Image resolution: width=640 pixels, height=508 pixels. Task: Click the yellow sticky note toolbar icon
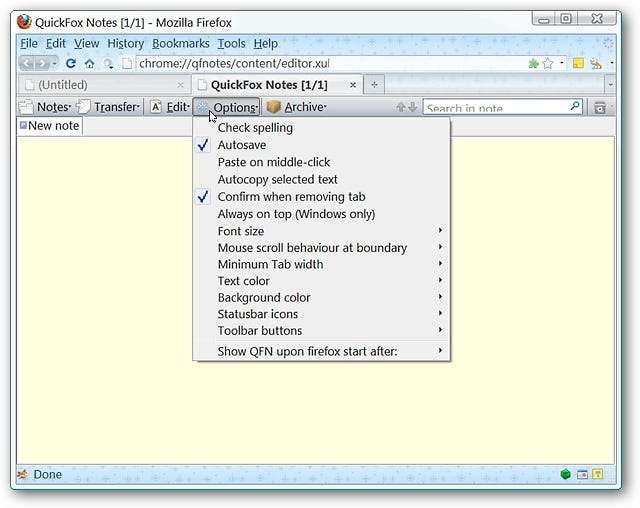pyautogui.click(x=578, y=63)
